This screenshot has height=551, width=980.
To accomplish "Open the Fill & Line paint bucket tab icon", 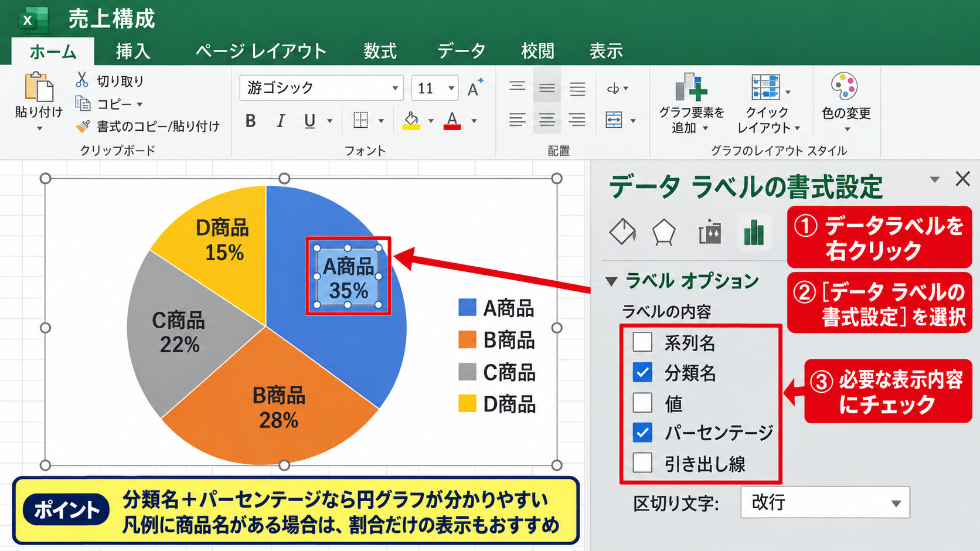I will (x=622, y=232).
